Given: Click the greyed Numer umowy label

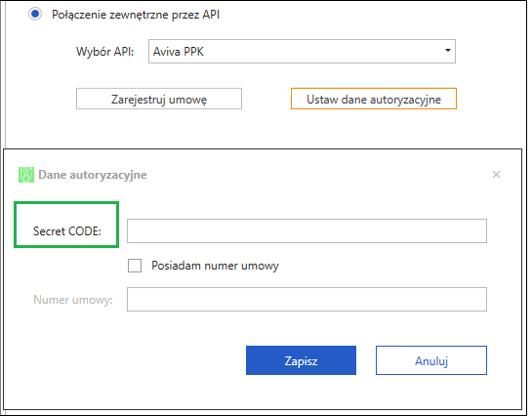Looking at the screenshot, I should [73, 300].
